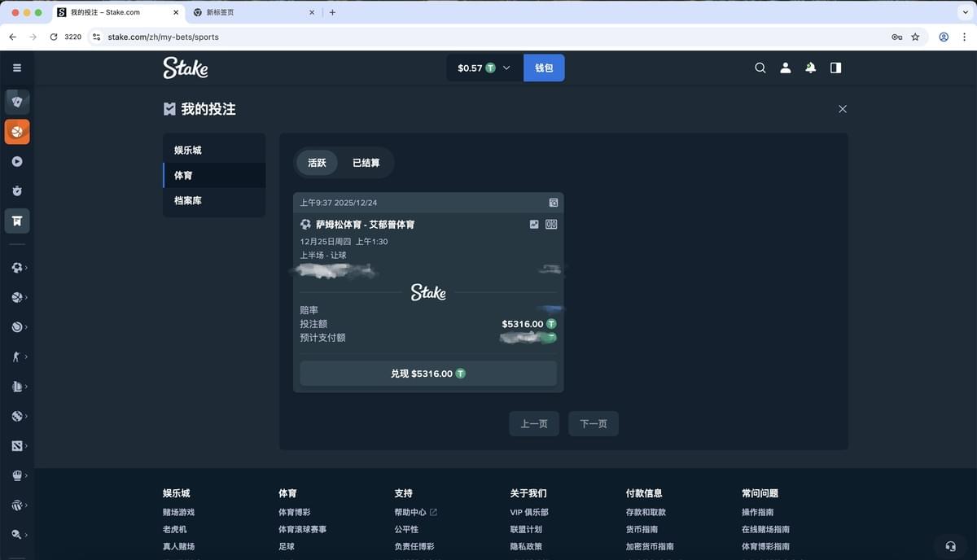The height and width of the screenshot is (560, 977).
Task: Open the hamburger menu in the Stake sidebar
Action: point(17,68)
